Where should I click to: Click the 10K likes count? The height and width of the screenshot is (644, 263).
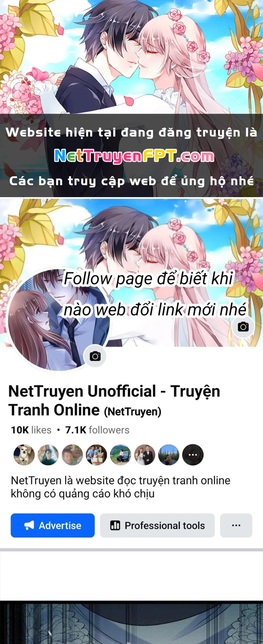tap(31, 430)
